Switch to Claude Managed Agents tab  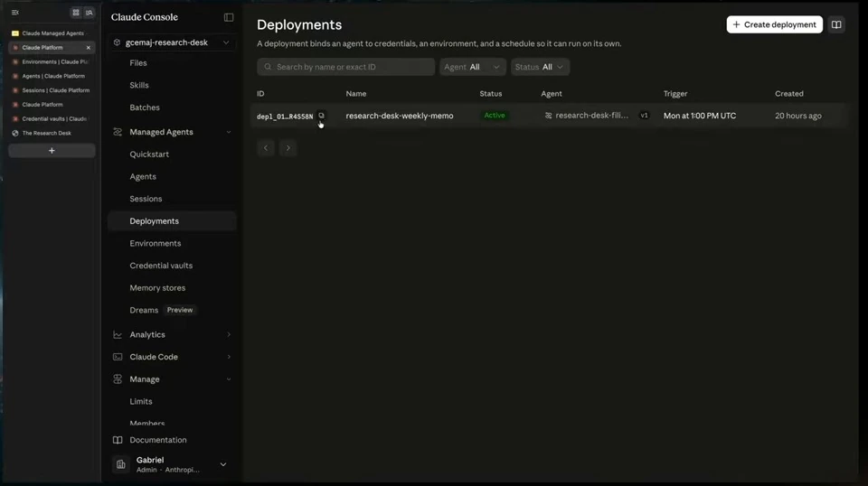[52, 33]
